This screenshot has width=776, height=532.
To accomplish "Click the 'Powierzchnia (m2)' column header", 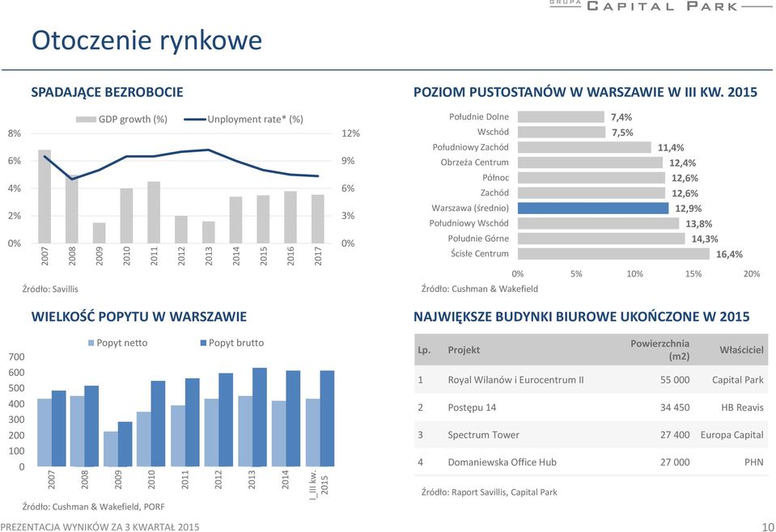I will [x=659, y=349].
